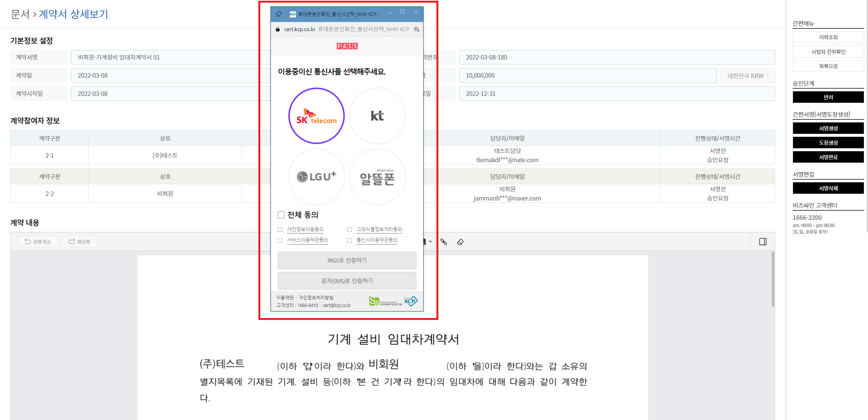Select SK telecom as carrier
This screenshot has width=868, height=420.
tap(316, 116)
